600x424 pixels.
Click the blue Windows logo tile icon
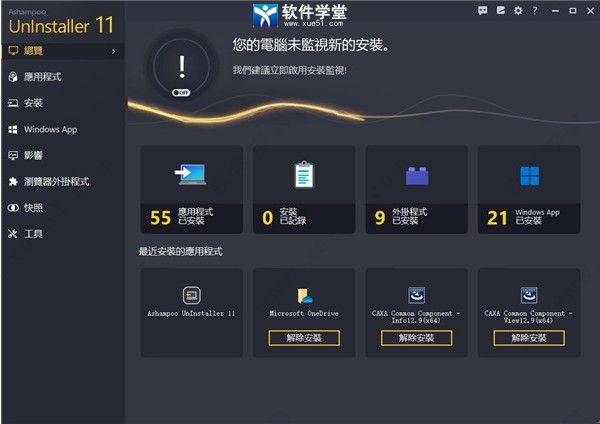pos(530,176)
